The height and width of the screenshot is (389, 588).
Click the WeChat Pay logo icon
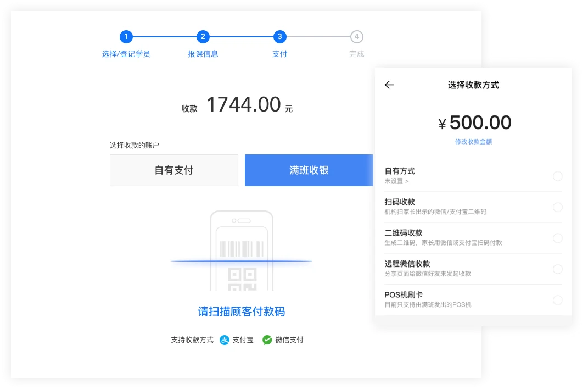tap(267, 340)
